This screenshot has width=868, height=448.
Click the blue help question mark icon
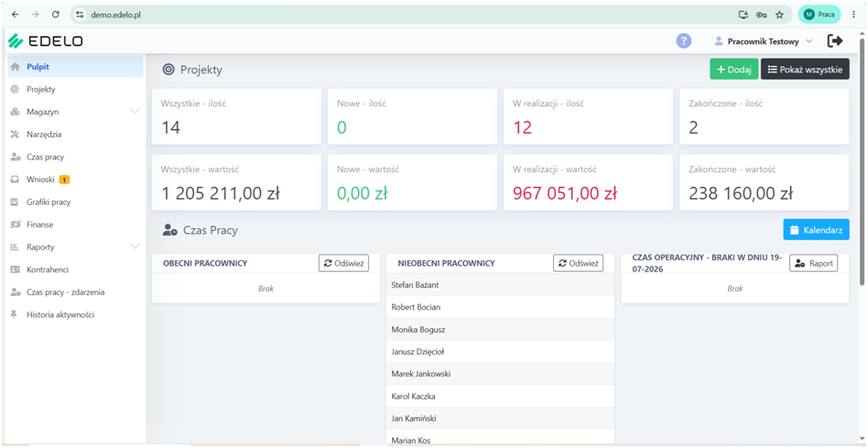click(684, 41)
